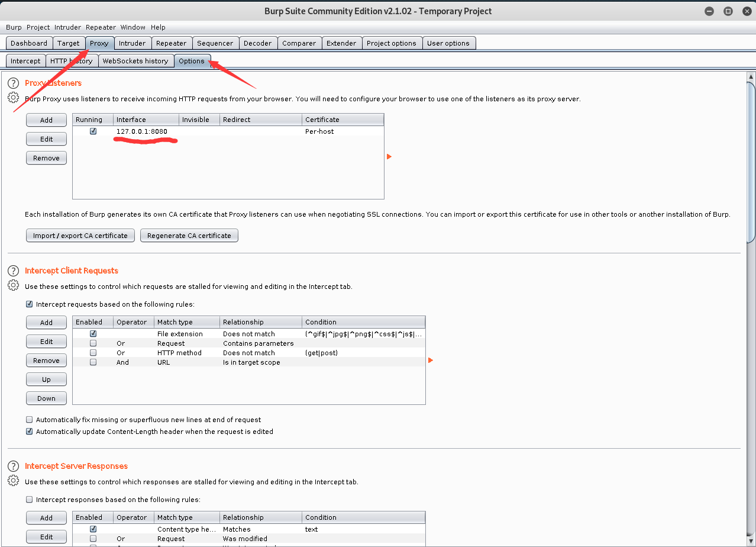756x547 pixels.
Task: Select the 127.0.0.1:8080 interface cell
Action: tap(146, 131)
